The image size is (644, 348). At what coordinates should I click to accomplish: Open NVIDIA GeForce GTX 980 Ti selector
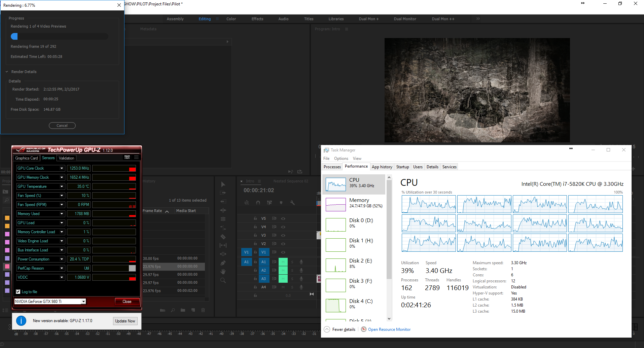coord(50,302)
